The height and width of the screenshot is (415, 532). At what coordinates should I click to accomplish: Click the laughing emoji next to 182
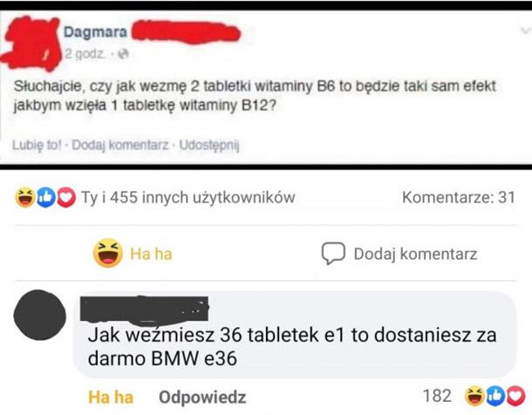click(474, 396)
